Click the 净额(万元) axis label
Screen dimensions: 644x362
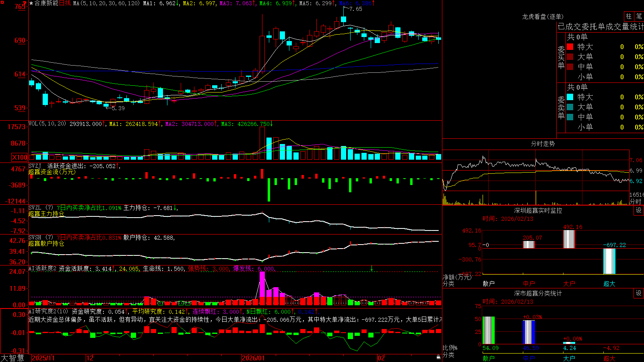[x=457, y=277]
